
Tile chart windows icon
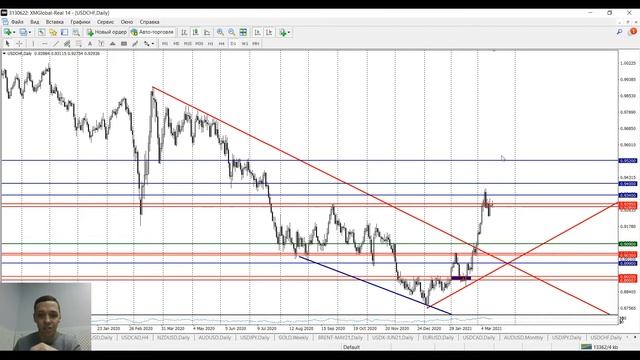pos(243,32)
